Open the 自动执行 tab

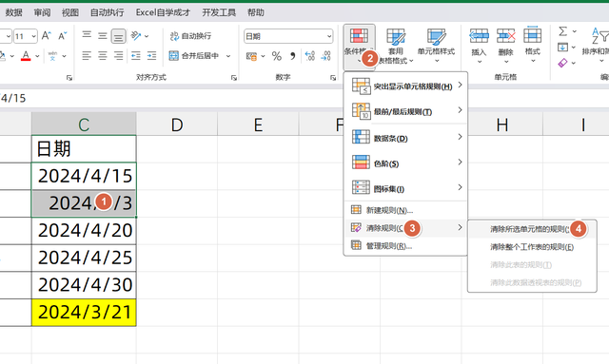[x=107, y=12]
